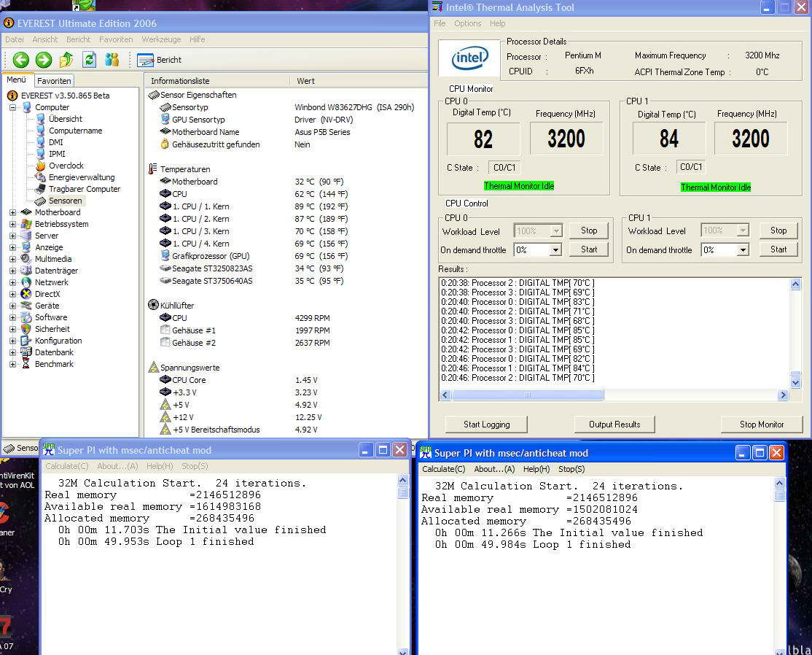The image size is (812, 655).
Task: Open Stop(S) menu in right Super PI window
Action: [571, 469]
